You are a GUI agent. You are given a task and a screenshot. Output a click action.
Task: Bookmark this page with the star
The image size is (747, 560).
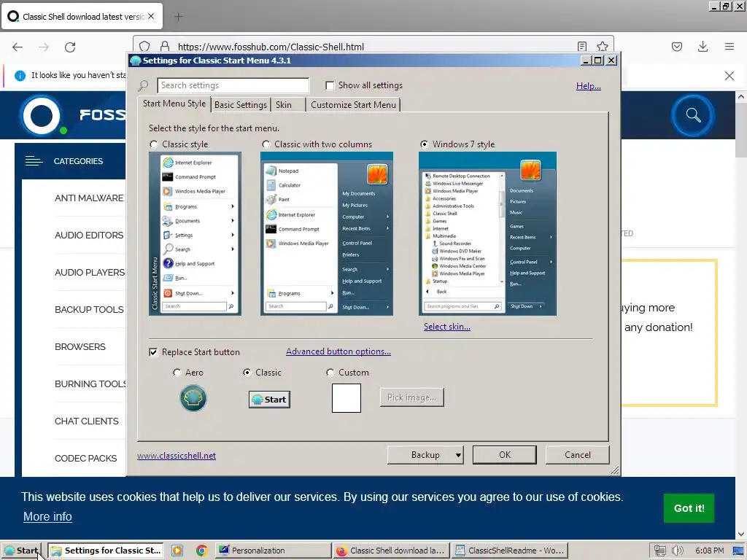pos(602,46)
